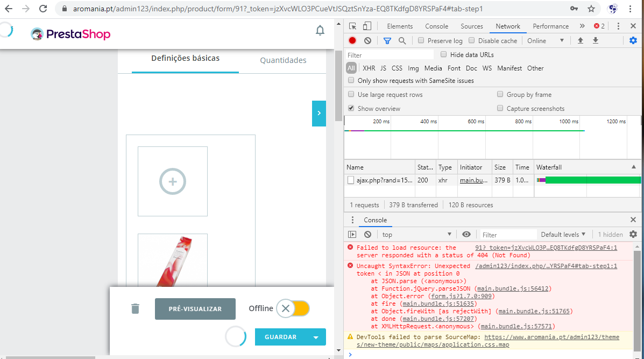Open saved password key icon
644x359 pixels.
574,9
